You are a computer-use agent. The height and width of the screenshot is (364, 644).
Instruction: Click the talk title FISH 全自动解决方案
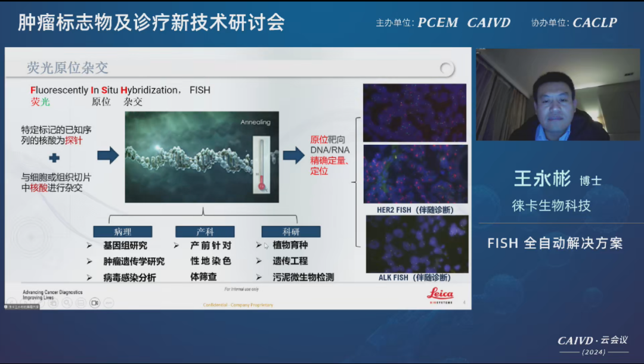coord(555,243)
